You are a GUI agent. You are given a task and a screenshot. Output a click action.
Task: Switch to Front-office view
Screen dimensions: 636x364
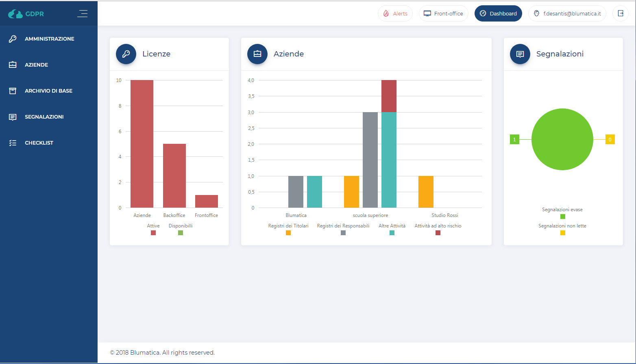(x=443, y=13)
